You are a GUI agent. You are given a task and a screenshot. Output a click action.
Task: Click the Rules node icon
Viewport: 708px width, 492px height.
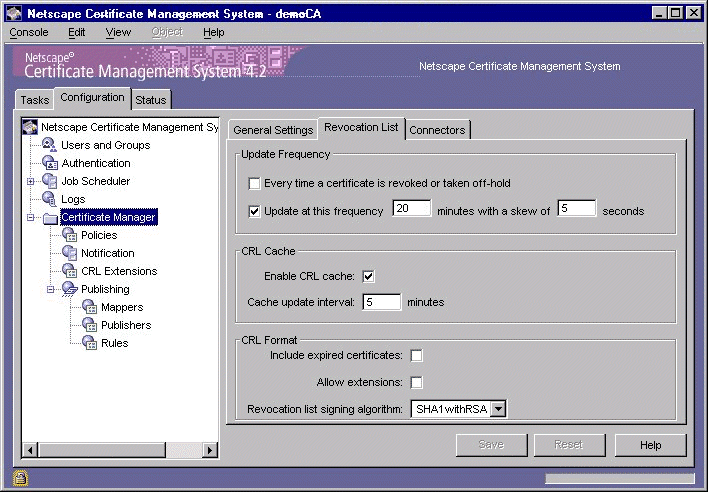click(89, 343)
